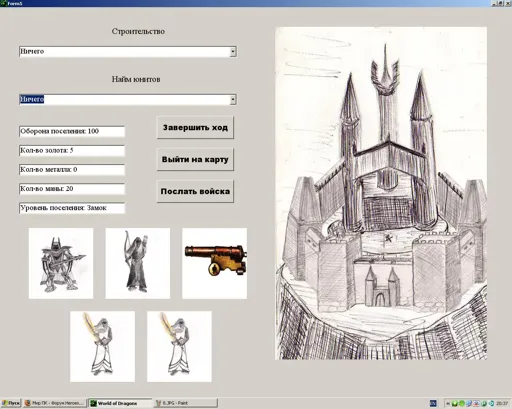The width and height of the screenshot is (512, 409).
Task: Select the armored spearman unit image
Action: [61, 263]
